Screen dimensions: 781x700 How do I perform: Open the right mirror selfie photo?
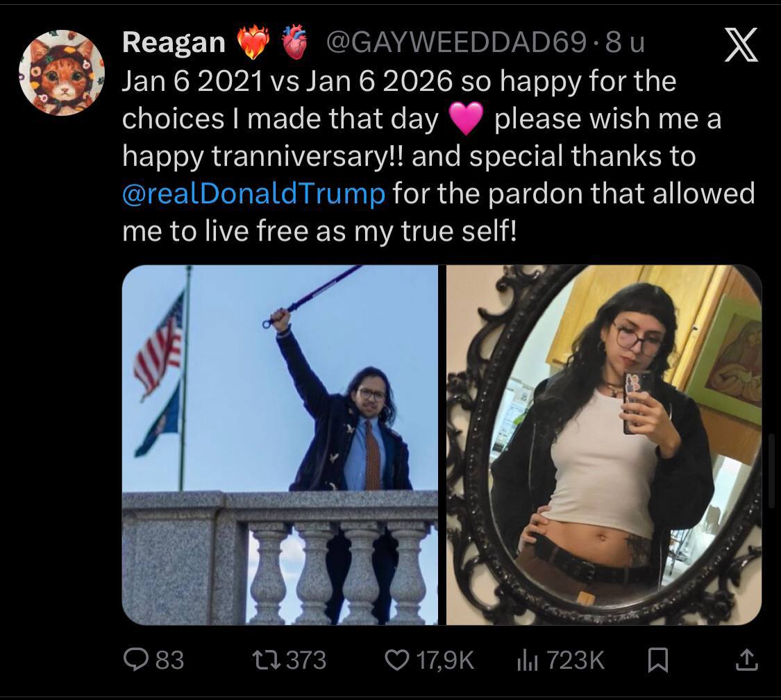coord(604,444)
